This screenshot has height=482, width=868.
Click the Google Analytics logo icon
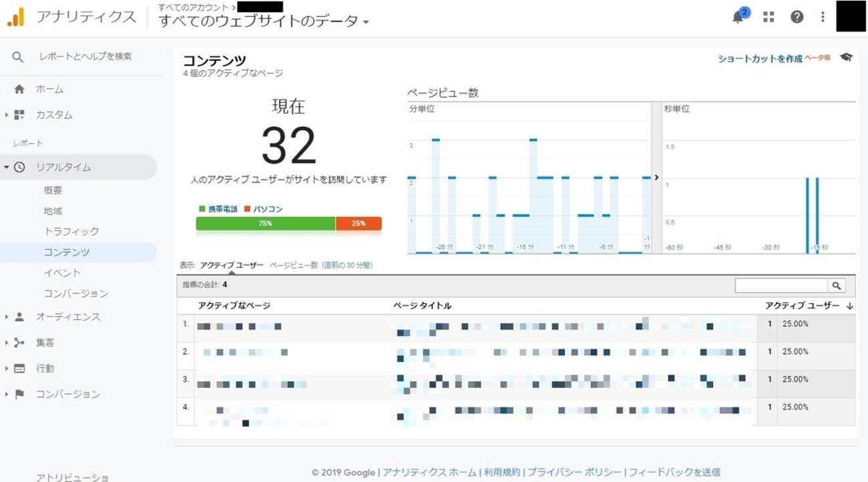(x=16, y=17)
